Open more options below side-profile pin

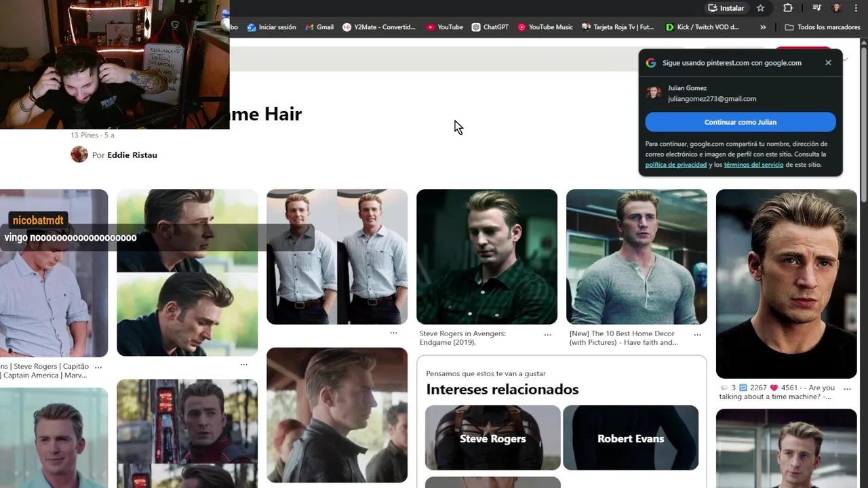[x=243, y=365]
